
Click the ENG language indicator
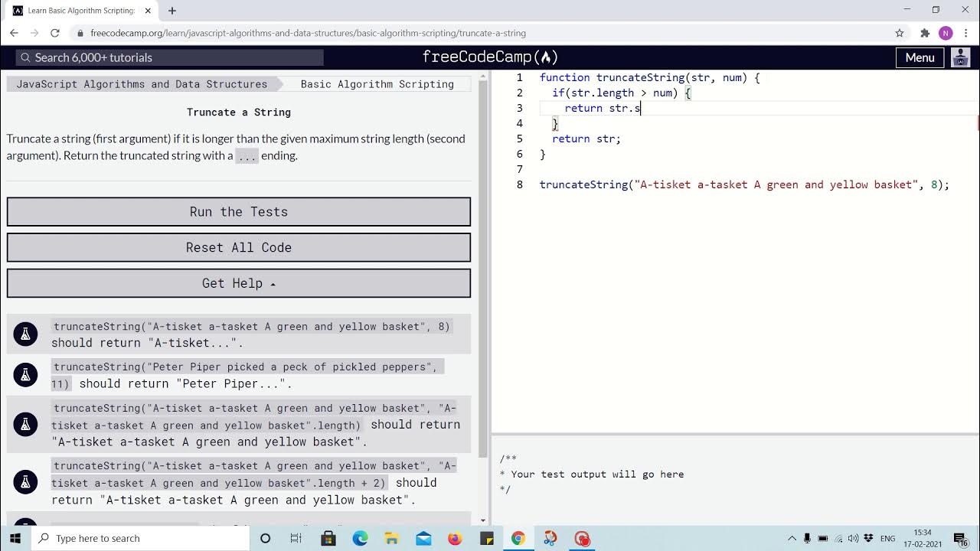click(888, 538)
